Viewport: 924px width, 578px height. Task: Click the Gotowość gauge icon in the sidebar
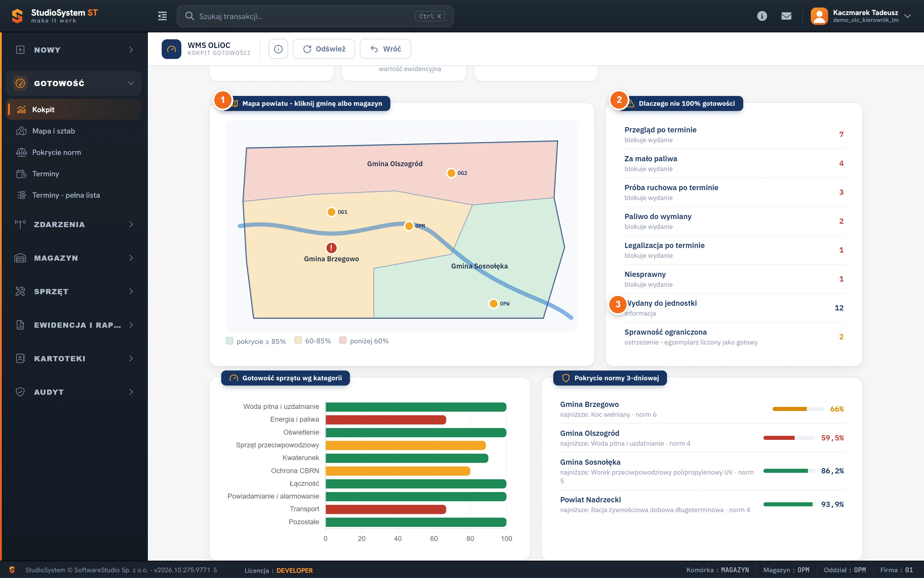click(x=20, y=83)
